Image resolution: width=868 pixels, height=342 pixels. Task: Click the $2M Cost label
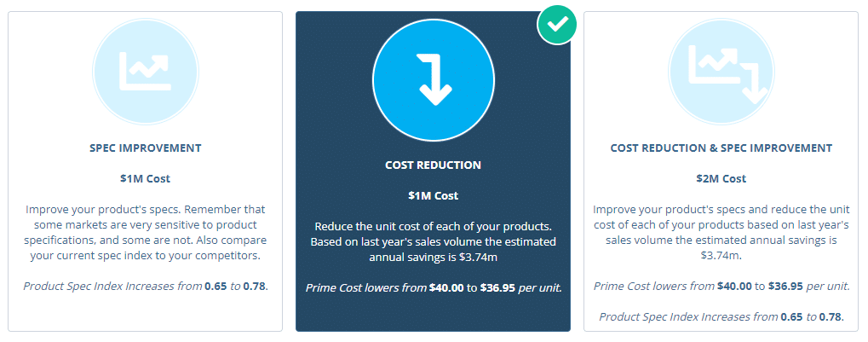point(721,178)
